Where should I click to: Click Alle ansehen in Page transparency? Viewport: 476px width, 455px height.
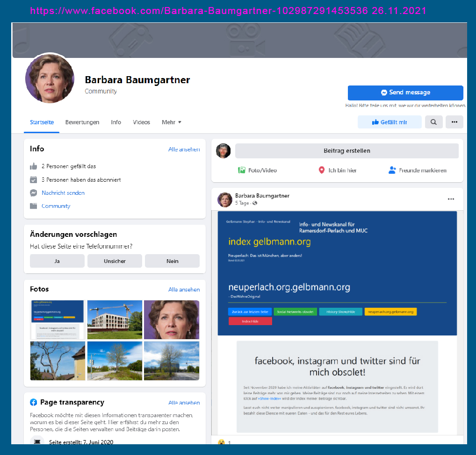pos(184,403)
